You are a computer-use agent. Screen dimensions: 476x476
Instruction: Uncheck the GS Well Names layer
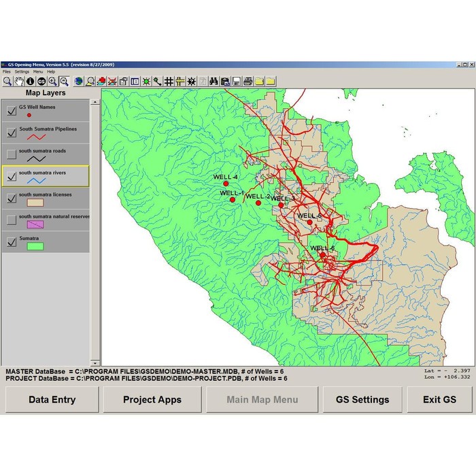pos(11,111)
